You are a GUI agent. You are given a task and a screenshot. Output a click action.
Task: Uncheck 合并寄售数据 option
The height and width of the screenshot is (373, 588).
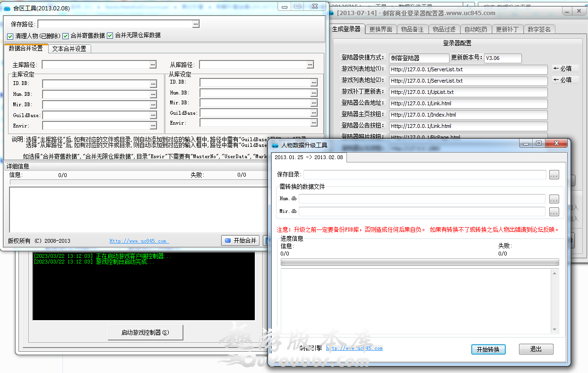pyautogui.click(x=66, y=36)
